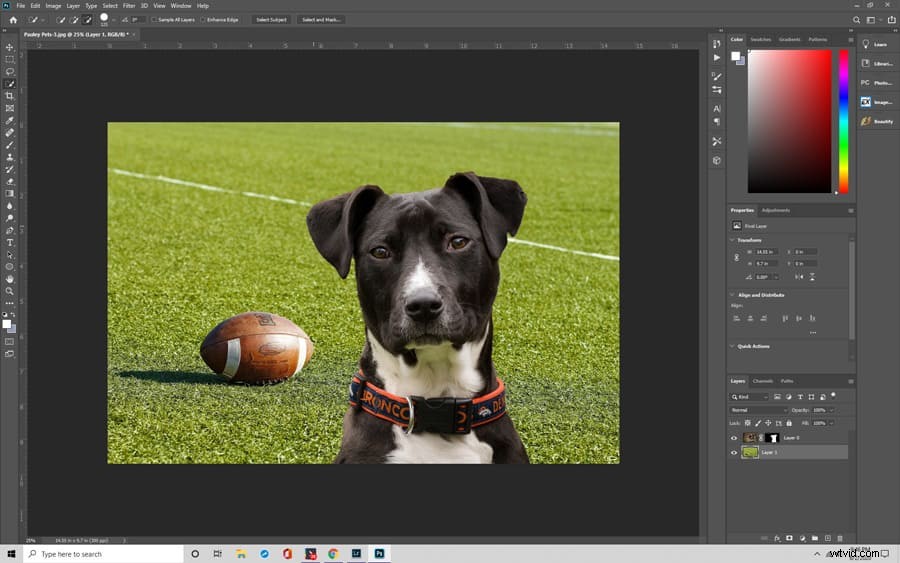
Task: Open the Kind filter dropdown
Action: point(749,397)
